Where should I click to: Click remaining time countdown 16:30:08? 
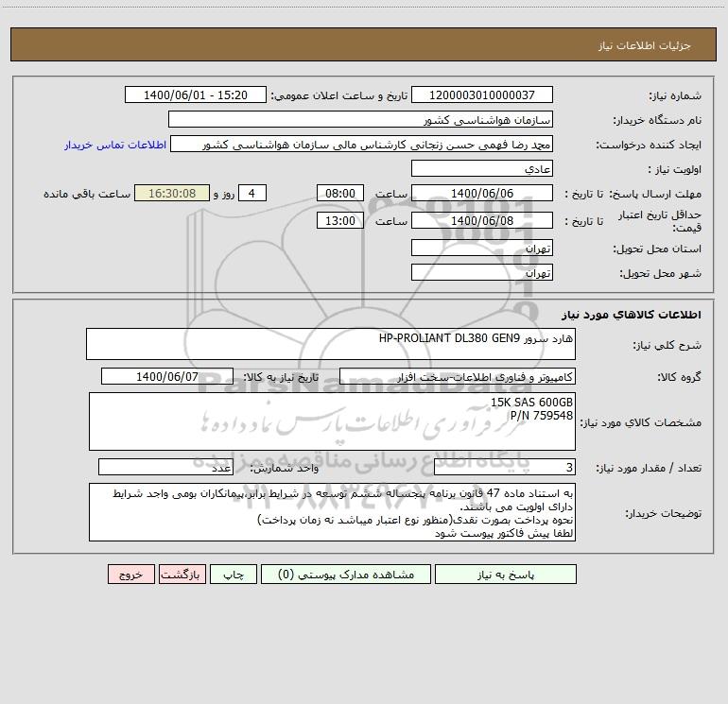pyautogui.click(x=172, y=194)
